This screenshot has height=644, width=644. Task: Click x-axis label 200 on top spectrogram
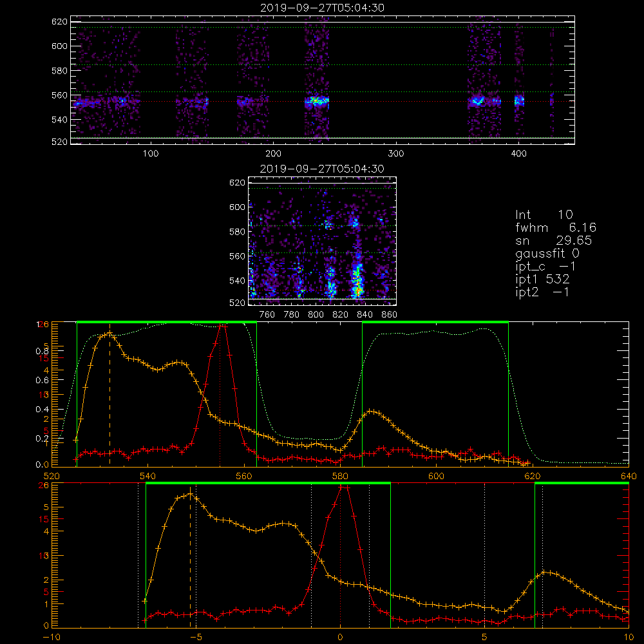coord(274,154)
